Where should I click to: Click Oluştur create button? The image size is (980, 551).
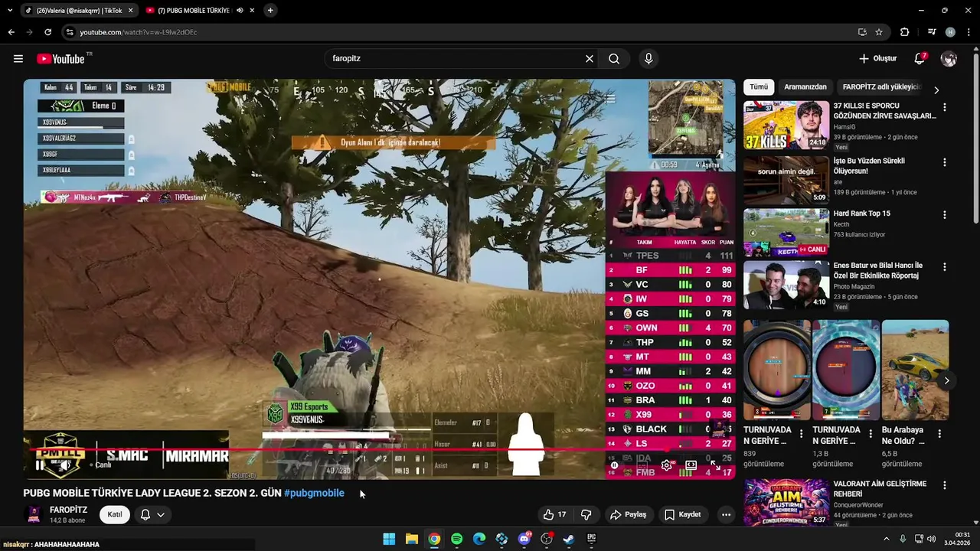(877, 59)
